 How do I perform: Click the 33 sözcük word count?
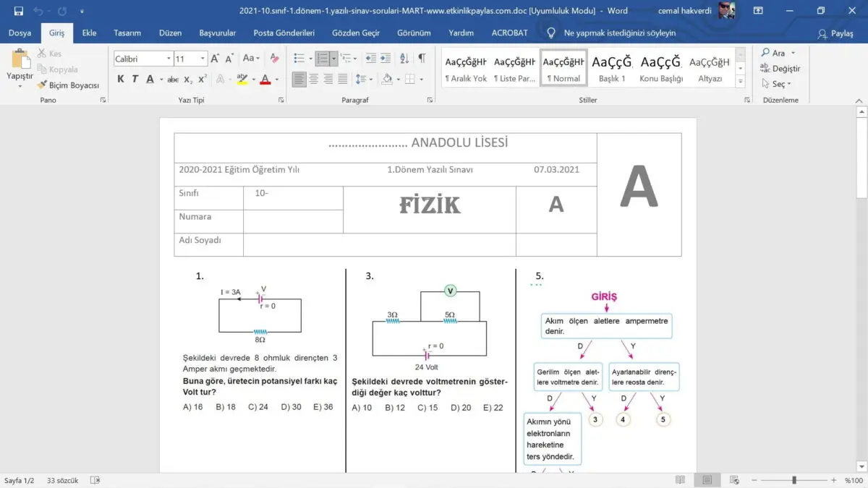click(x=64, y=480)
